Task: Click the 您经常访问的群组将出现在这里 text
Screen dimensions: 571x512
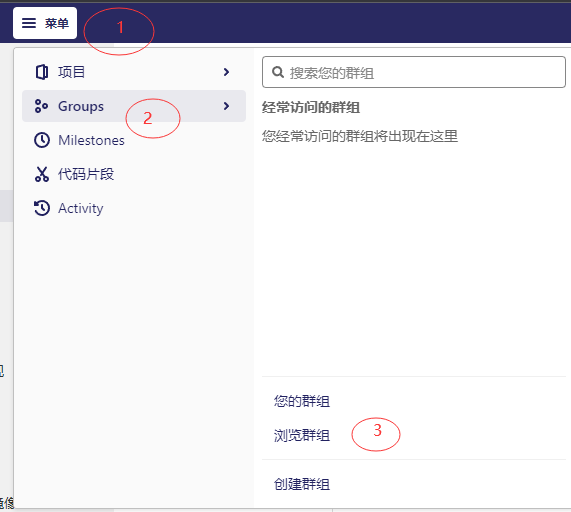Action: [x=360, y=136]
